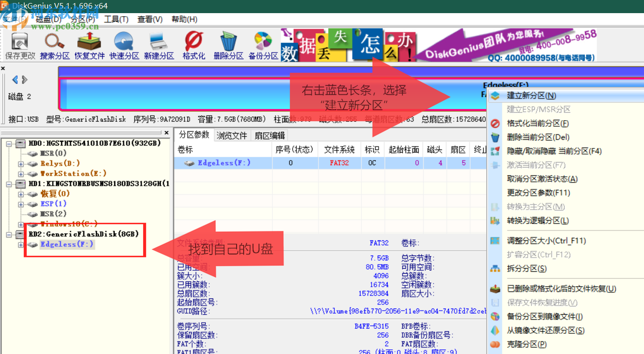Open the DiskGenius banner advertisement
This screenshot has width=644, height=354.
point(438,45)
